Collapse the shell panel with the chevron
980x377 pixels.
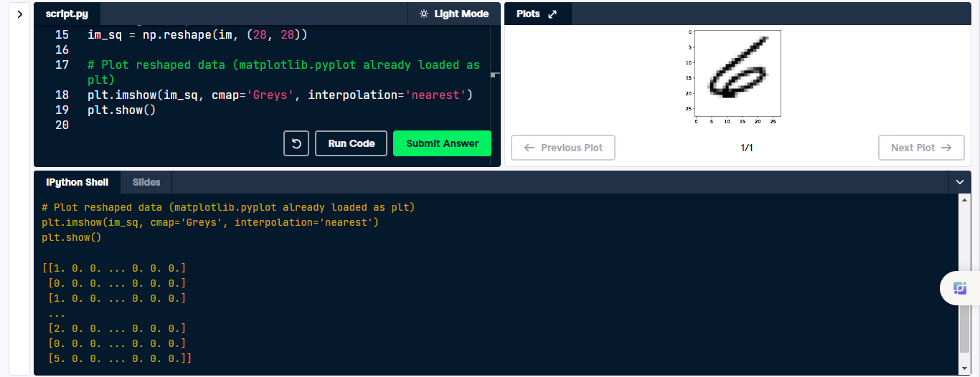tap(960, 182)
